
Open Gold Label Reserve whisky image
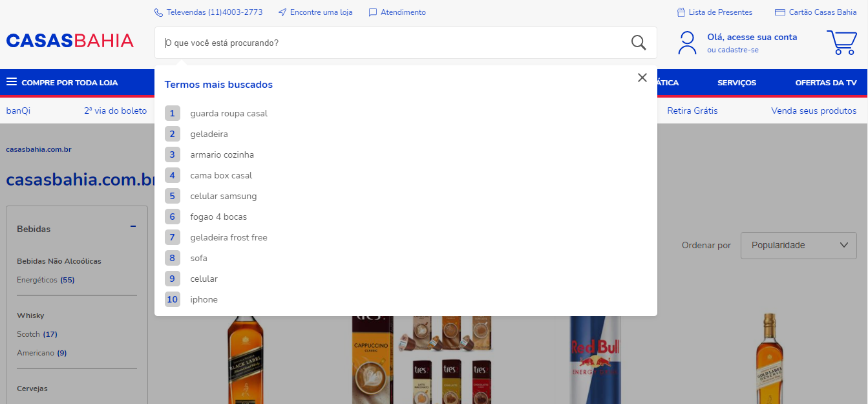tap(768, 359)
